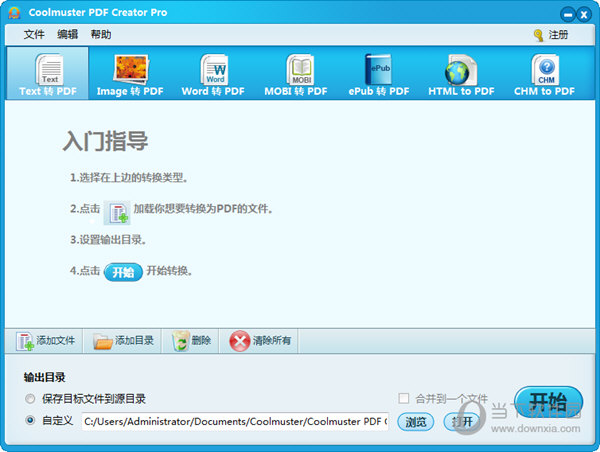Screen dimensions: 600x452
Task: Click the small 开始 button in step 4
Action: pos(123,272)
